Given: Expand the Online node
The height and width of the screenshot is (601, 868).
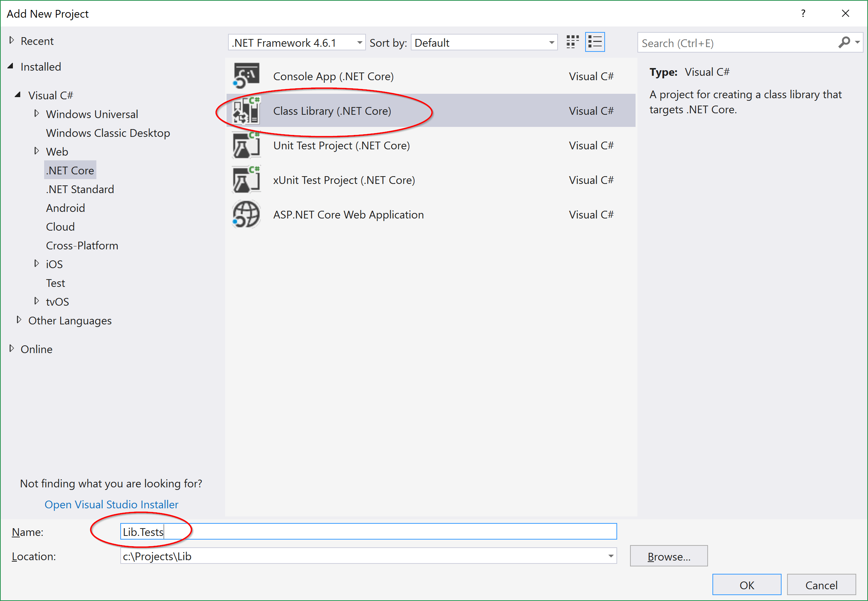Looking at the screenshot, I should click(x=12, y=348).
